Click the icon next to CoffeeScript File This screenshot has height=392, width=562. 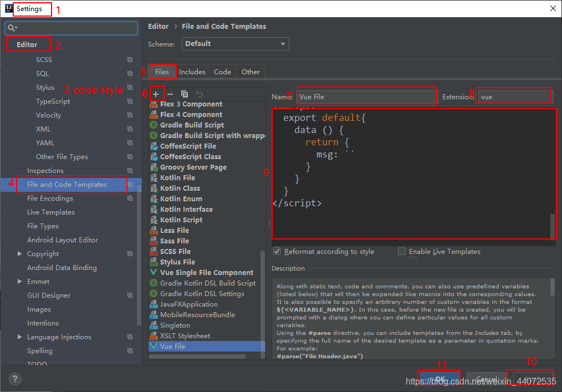[x=154, y=146]
